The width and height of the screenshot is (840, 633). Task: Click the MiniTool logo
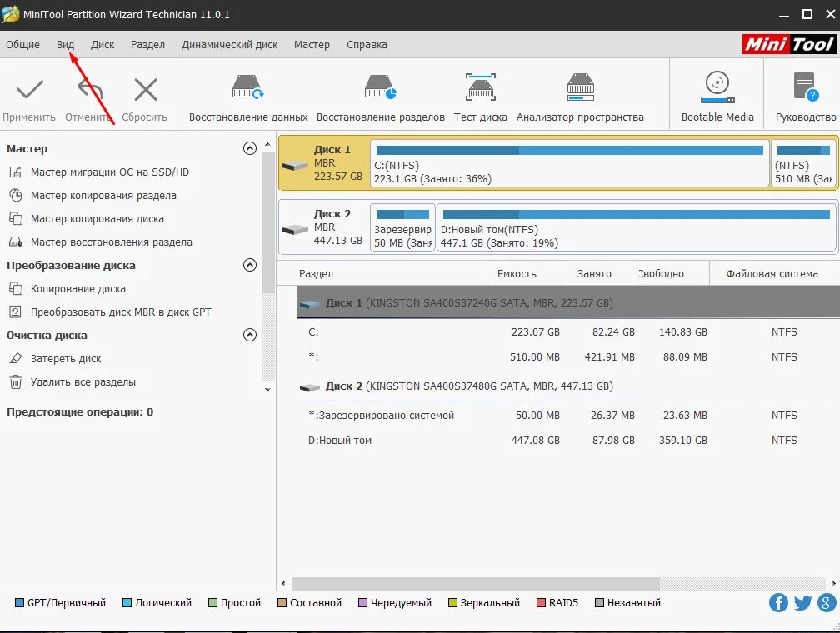[788, 44]
